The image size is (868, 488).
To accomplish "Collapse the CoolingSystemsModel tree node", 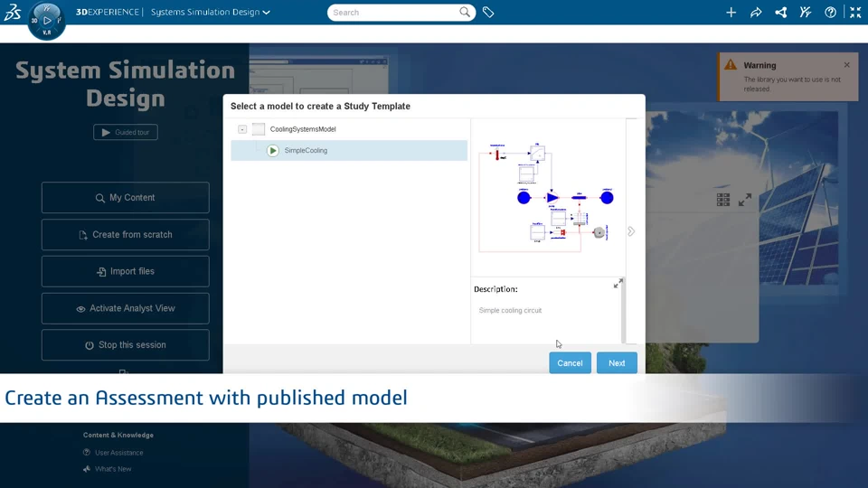I will tap(242, 129).
